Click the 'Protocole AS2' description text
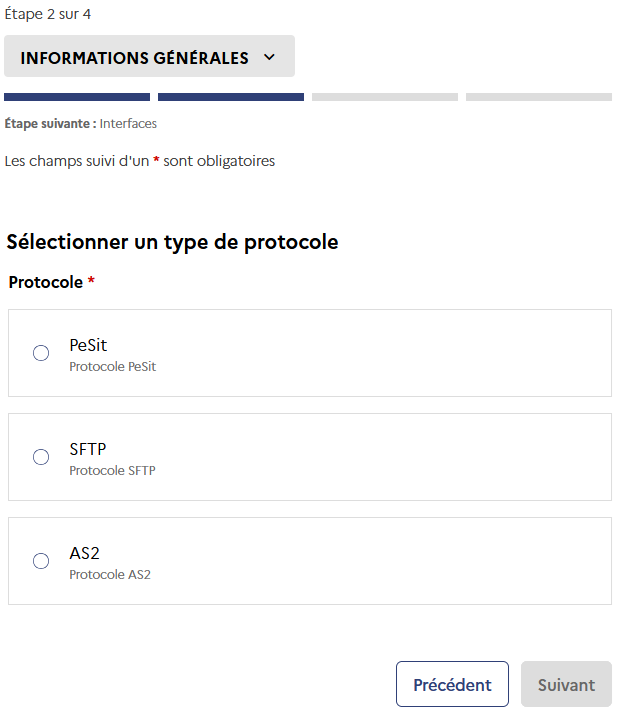This screenshot has height=714, width=622. tap(110, 575)
